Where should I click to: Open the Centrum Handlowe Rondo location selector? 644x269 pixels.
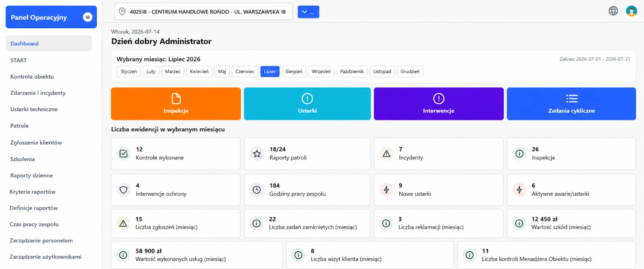click(203, 12)
